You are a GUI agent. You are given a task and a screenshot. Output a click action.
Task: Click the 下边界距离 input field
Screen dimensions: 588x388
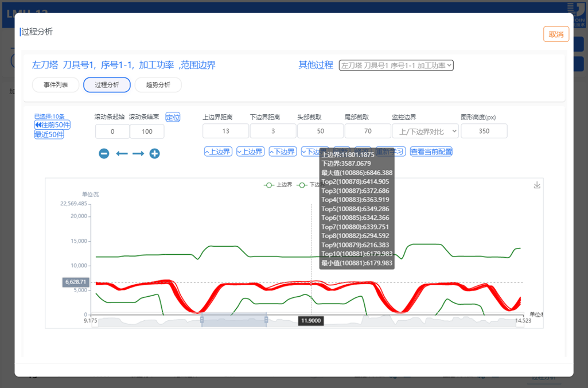click(x=273, y=131)
